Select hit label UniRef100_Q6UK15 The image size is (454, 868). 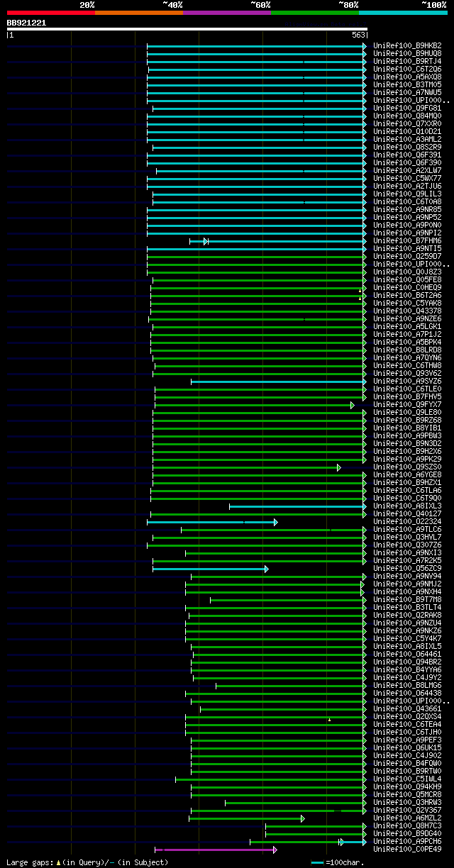(x=408, y=748)
